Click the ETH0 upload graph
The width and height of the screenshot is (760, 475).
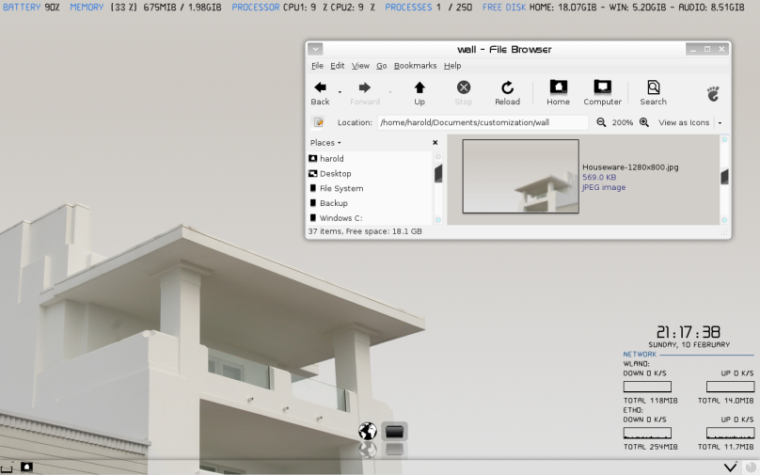[730, 432]
